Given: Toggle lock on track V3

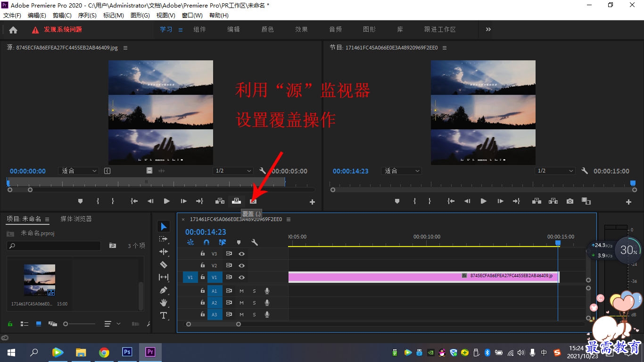Looking at the screenshot, I should [203, 254].
